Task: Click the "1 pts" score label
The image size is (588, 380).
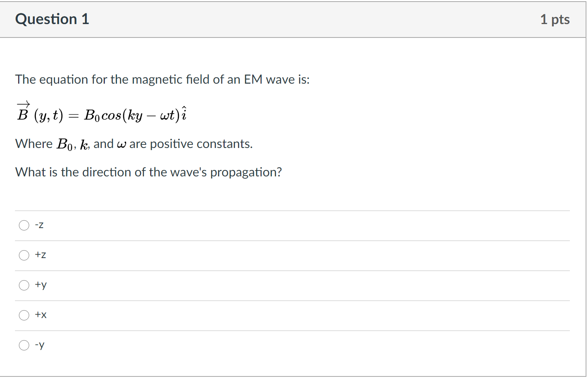Action: [555, 19]
